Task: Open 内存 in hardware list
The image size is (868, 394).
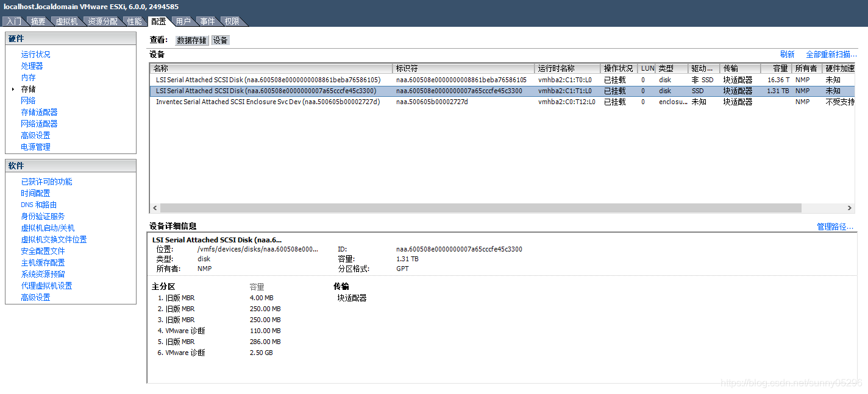Action: (28, 77)
